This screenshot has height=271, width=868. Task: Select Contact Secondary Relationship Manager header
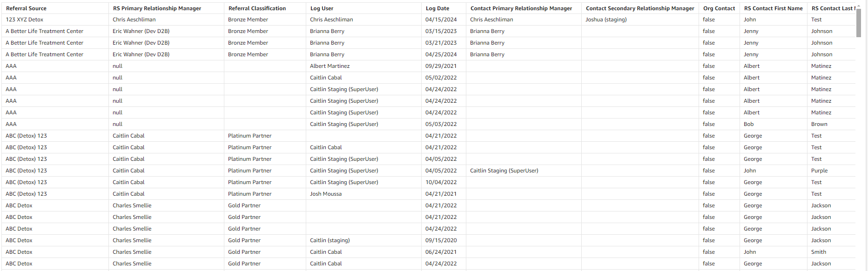(x=639, y=8)
